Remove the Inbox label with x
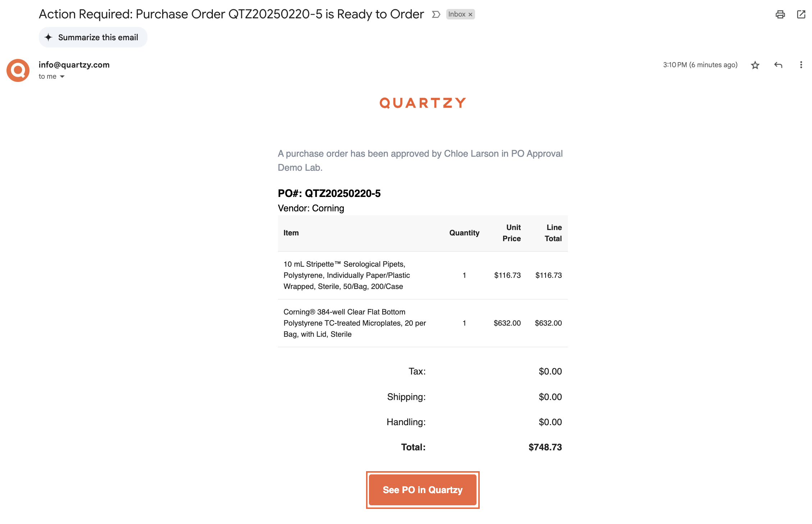Viewport: 812px width, 524px height. pos(470,14)
